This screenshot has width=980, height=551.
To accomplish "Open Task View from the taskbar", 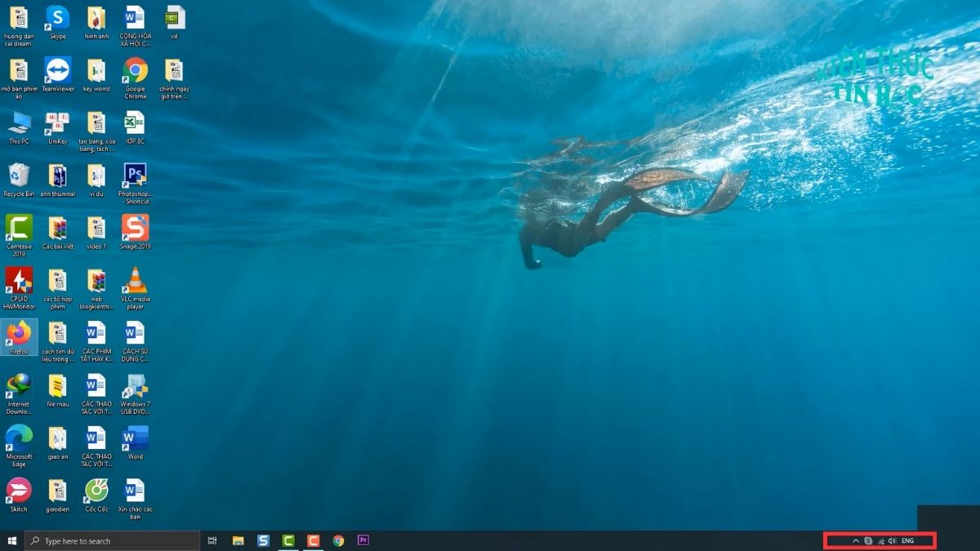I will (x=212, y=540).
